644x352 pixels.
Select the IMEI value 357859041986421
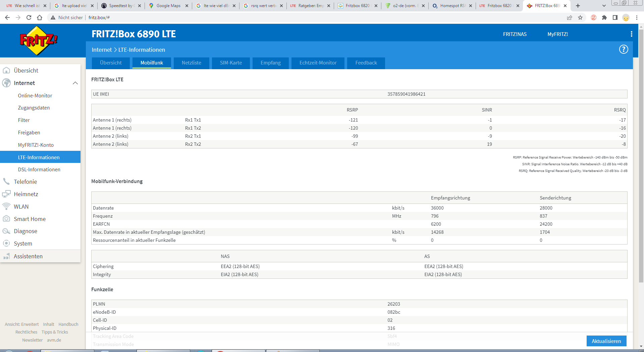[407, 94]
